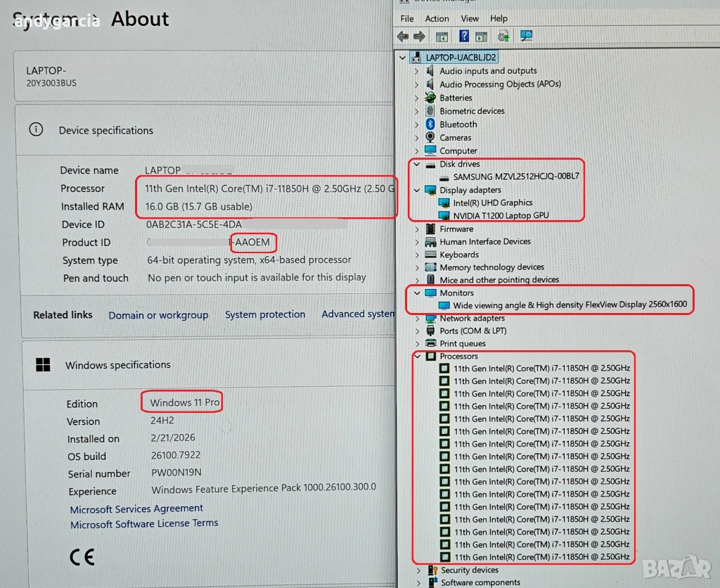The width and height of the screenshot is (720, 588).
Task: Open the Action menu
Action: point(437,19)
